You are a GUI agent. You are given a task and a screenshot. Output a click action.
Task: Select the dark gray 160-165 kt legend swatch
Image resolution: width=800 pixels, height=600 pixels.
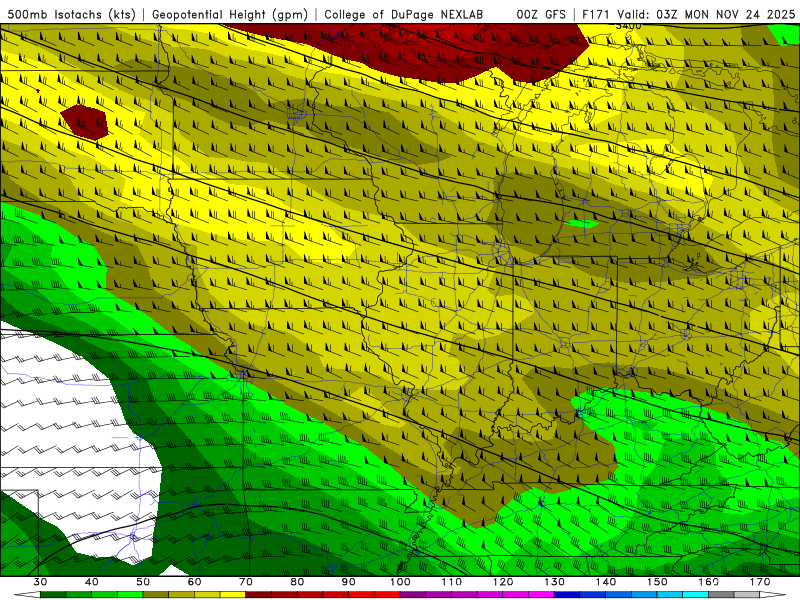[x=721, y=595]
